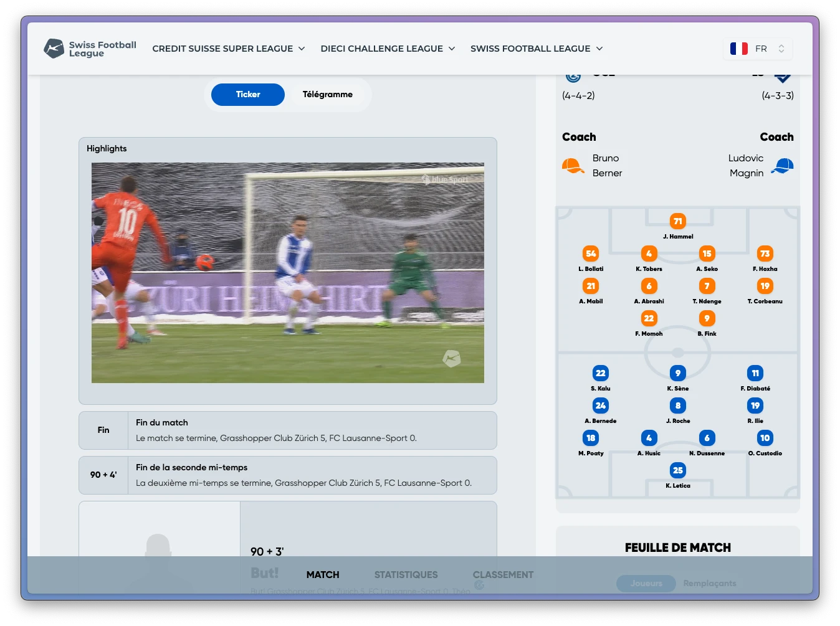
Task: Open the FR language selector
Action: point(758,49)
